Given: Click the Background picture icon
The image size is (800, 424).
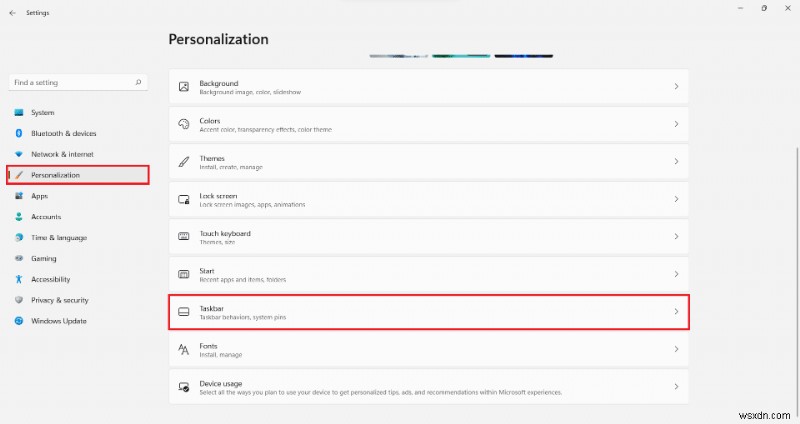Looking at the screenshot, I should (184, 87).
